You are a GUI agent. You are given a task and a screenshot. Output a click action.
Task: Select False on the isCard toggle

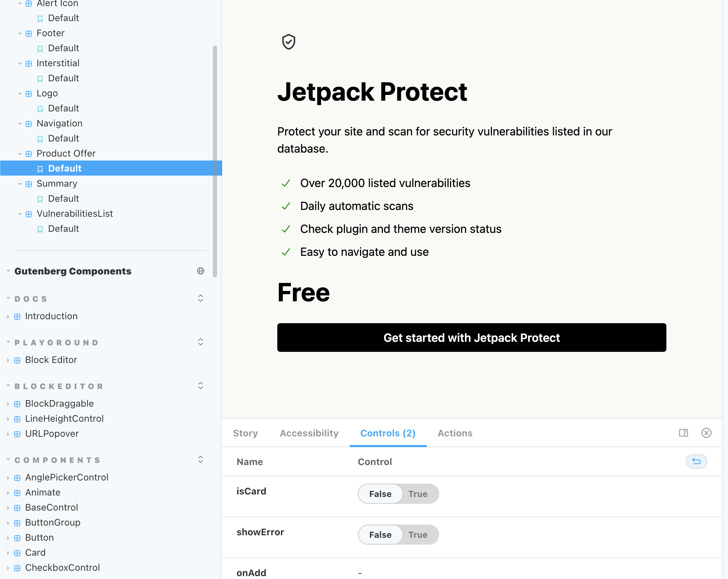click(x=380, y=494)
